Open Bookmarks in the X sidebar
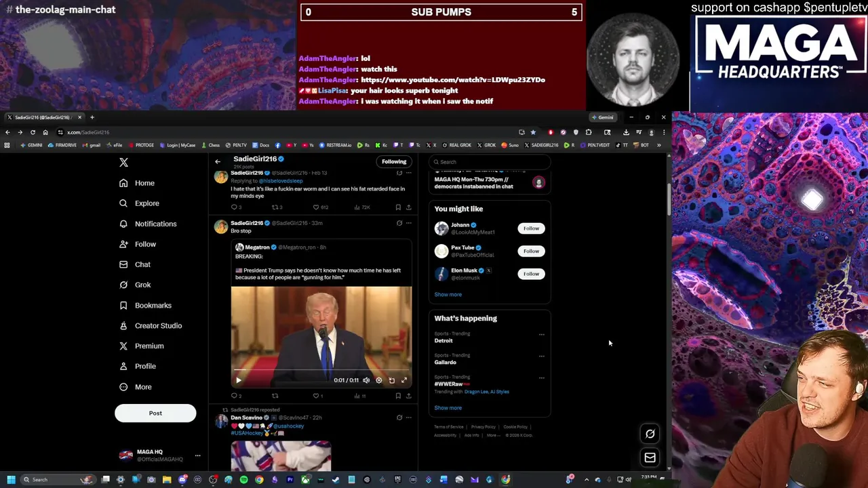868x488 pixels. coord(145,305)
